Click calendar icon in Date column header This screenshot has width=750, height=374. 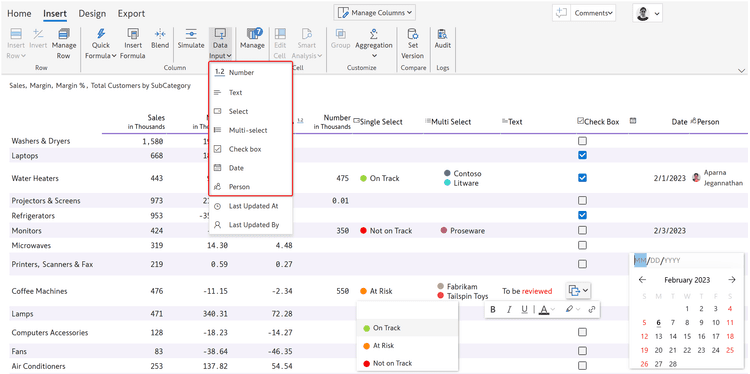(x=633, y=121)
